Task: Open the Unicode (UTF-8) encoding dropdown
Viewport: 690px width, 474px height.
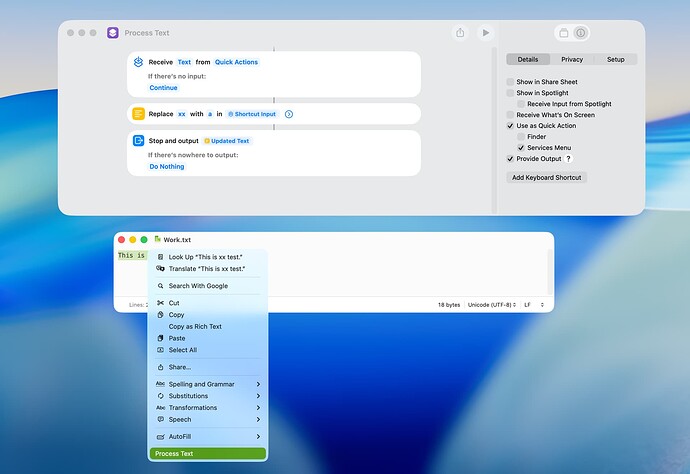Action: 492,305
